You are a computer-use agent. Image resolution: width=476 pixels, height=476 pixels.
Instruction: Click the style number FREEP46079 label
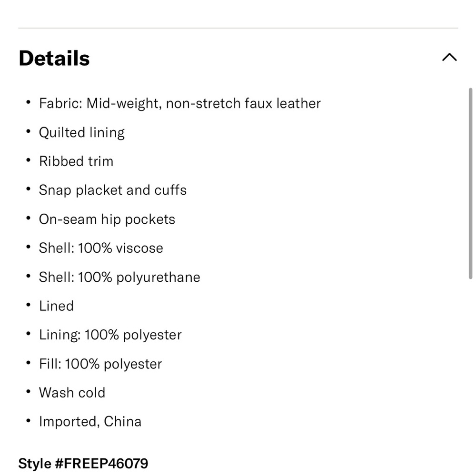[83, 463]
